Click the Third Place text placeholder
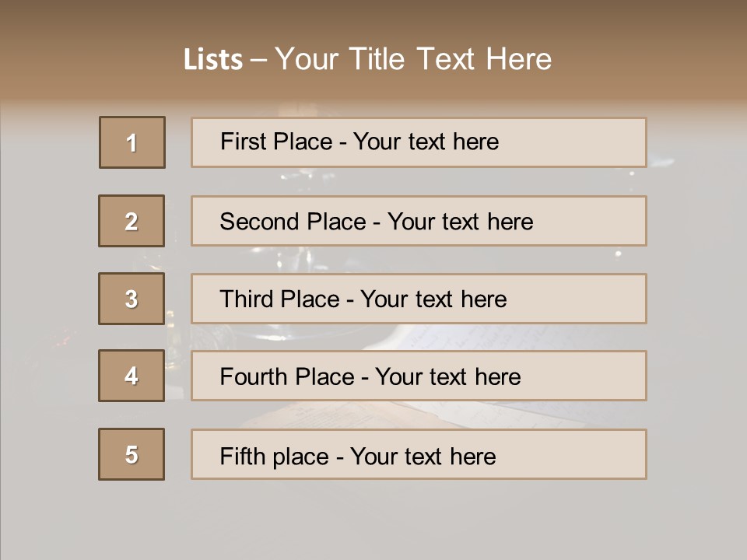 pyautogui.click(x=419, y=299)
